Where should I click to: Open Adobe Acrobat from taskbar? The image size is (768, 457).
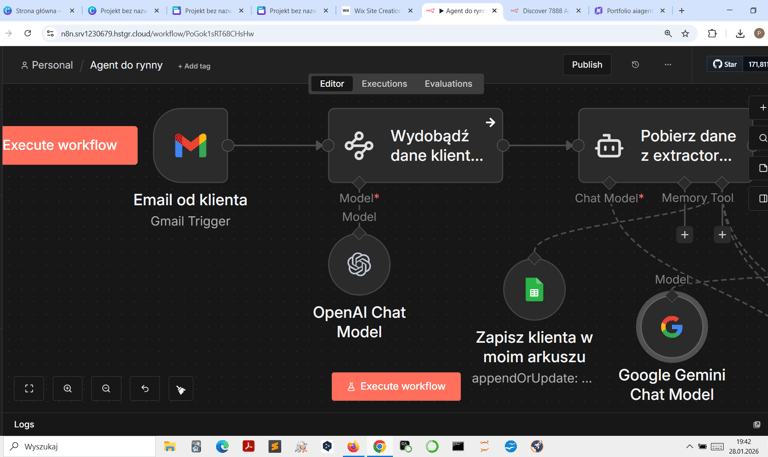[x=248, y=446]
